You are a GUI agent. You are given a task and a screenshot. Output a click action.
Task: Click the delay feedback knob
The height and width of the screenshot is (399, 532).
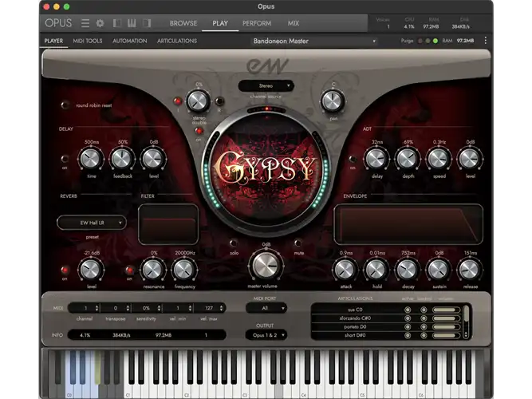122,159
